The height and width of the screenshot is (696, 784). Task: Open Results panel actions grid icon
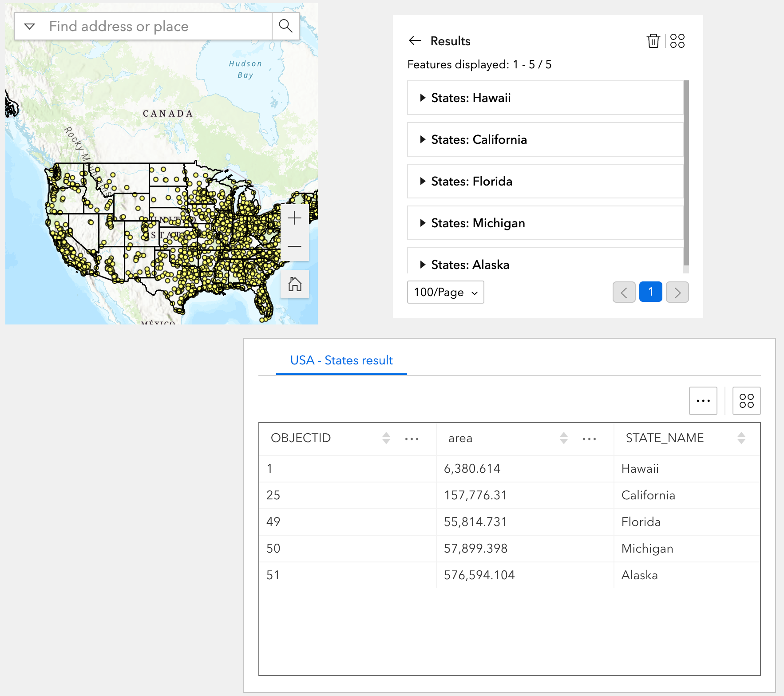[677, 41]
